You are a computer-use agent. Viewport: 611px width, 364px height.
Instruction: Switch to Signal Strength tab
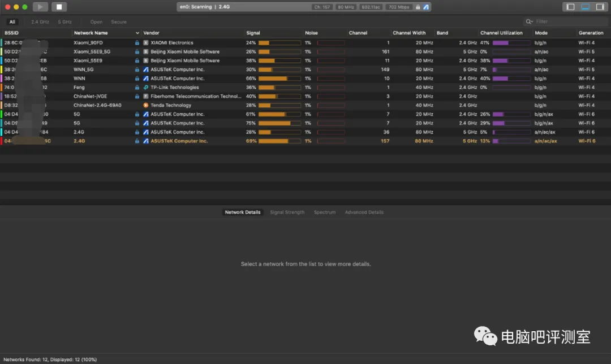[x=287, y=212]
